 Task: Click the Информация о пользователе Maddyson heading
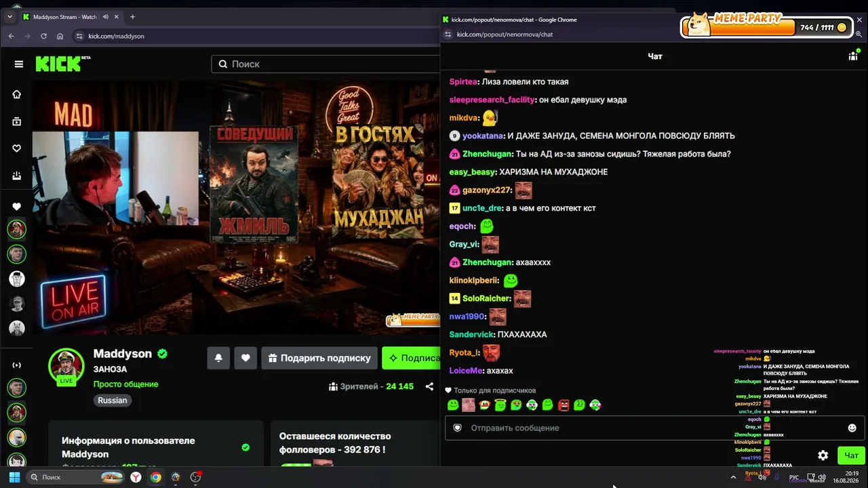[128, 447]
